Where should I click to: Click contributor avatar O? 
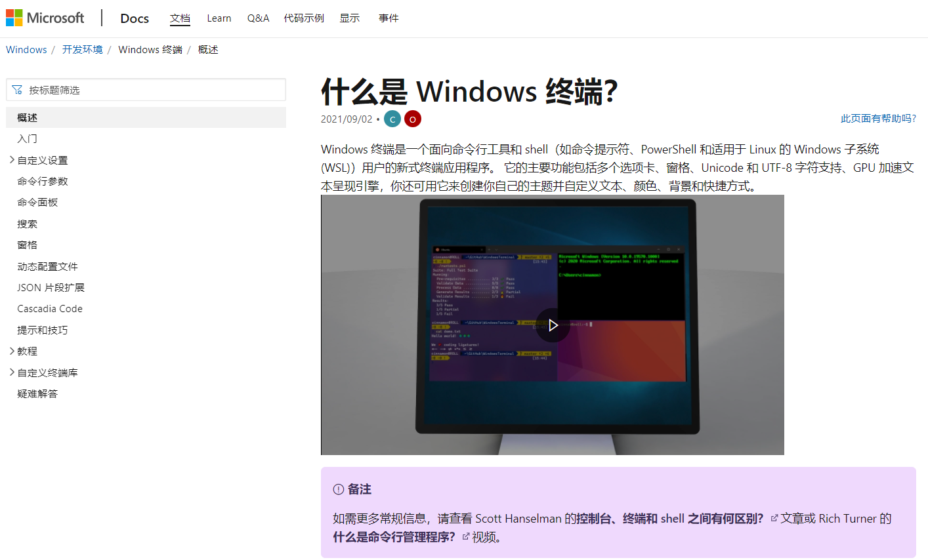tap(413, 119)
